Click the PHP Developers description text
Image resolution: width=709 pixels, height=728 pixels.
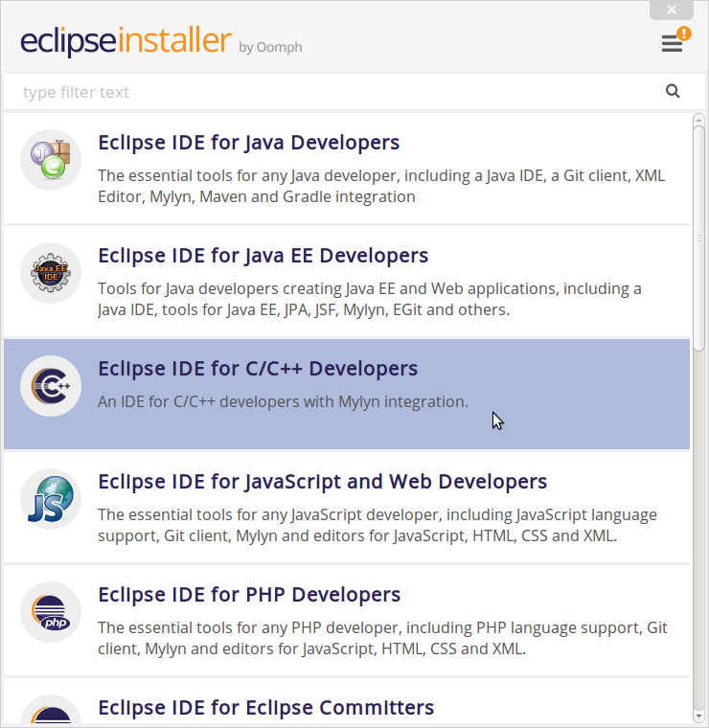point(382,639)
